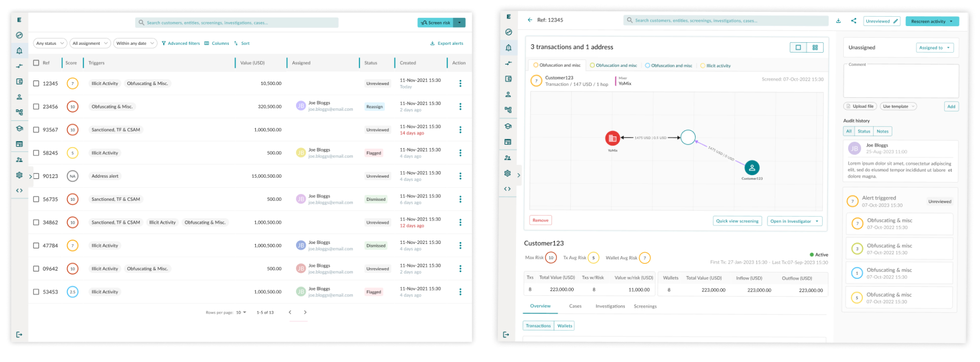Go back using the arrow beside Ref: 12345
The image size is (980, 362).
[530, 20]
